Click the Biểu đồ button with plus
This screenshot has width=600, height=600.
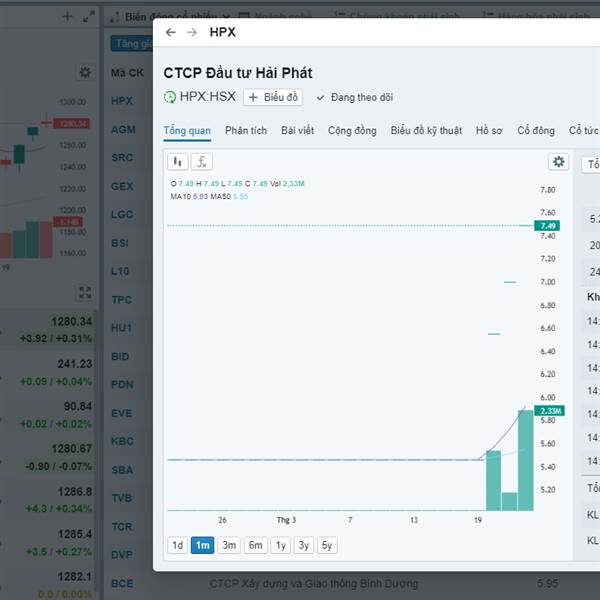(x=273, y=97)
